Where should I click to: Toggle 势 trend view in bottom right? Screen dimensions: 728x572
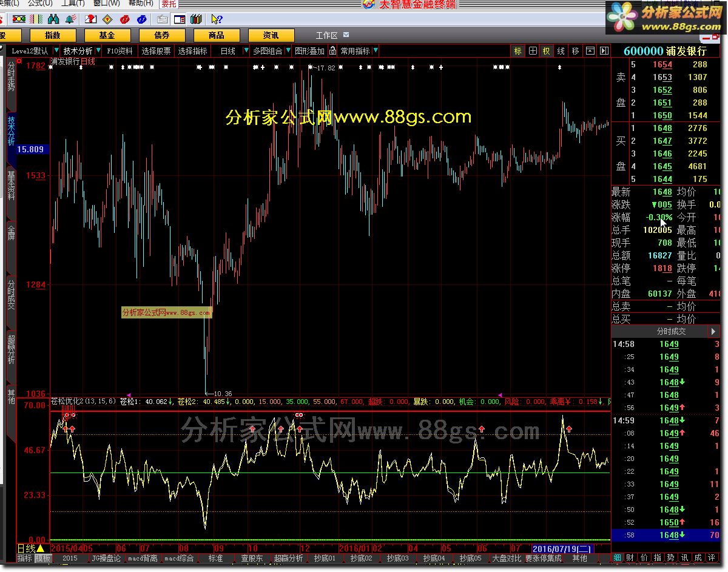pyautogui.click(x=671, y=557)
